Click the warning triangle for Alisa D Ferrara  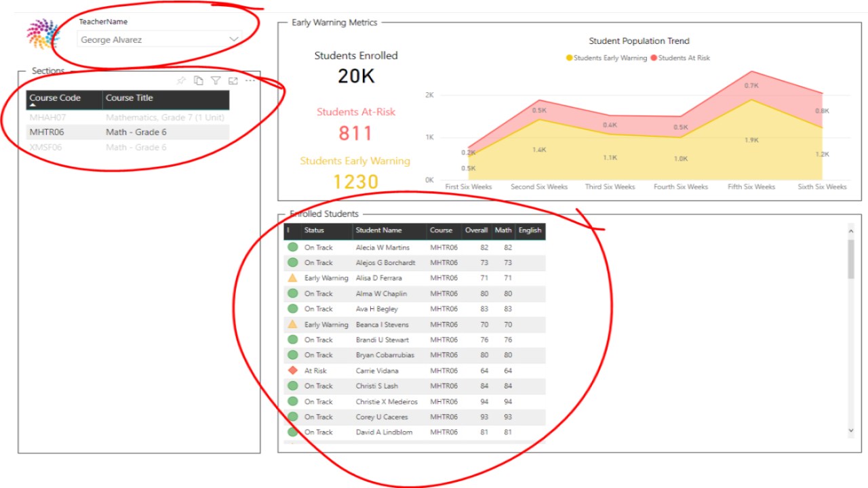293,278
